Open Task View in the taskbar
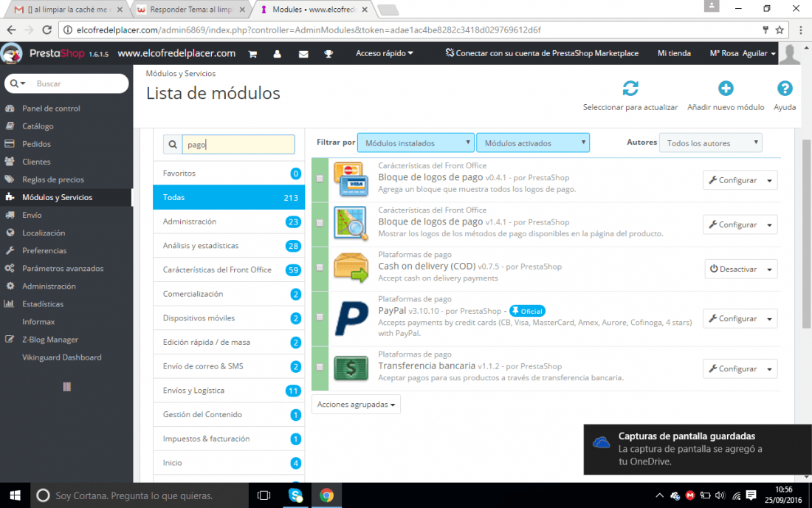 [264, 495]
